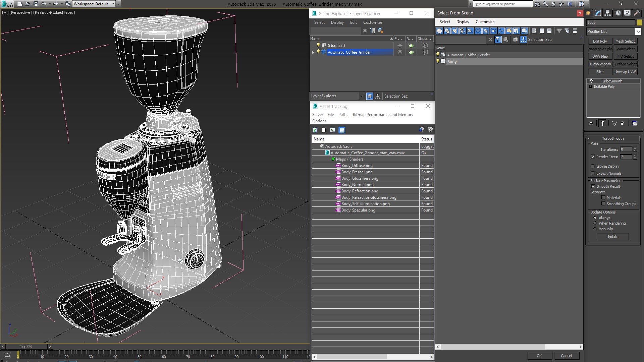The width and height of the screenshot is (644, 362).
Task: Open the Layer Explorer dropdown
Action: 361,96
